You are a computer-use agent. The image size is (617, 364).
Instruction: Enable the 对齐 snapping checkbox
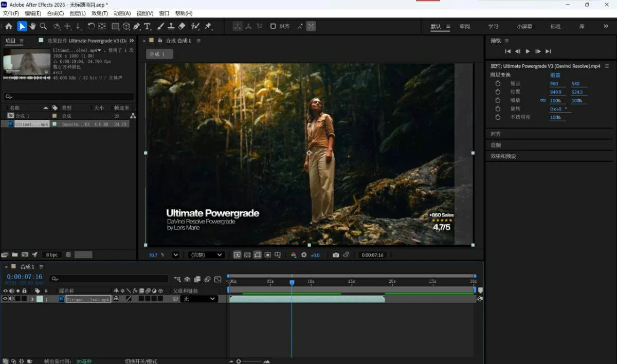[x=273, y=26]
